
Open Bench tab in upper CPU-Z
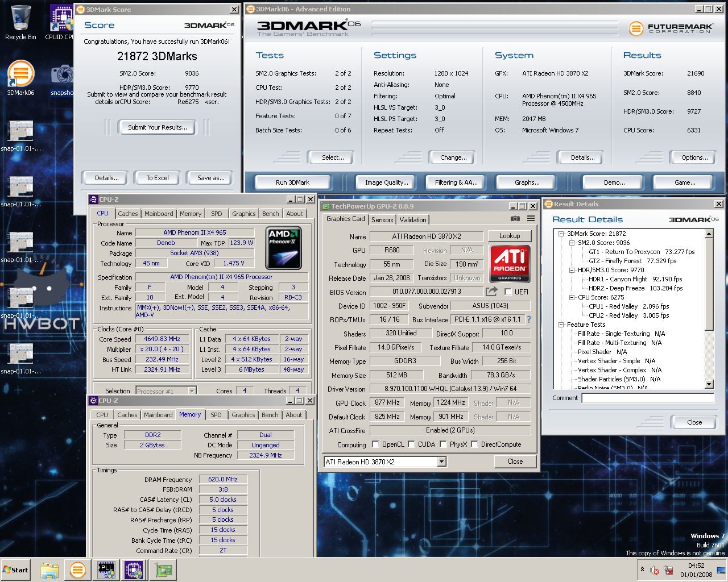[271, 214]
